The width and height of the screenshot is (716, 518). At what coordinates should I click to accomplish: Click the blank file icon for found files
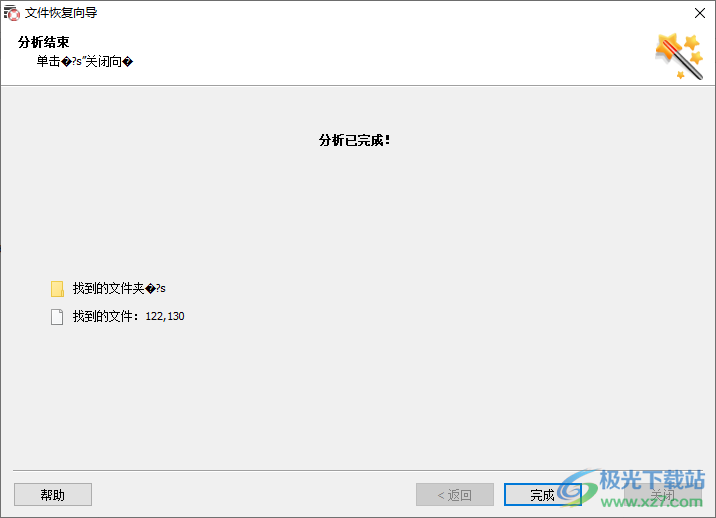(x=57, y=317)
